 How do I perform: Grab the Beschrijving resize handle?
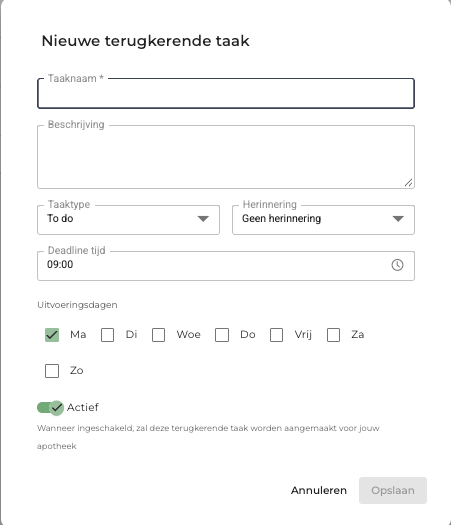[408, 183]
